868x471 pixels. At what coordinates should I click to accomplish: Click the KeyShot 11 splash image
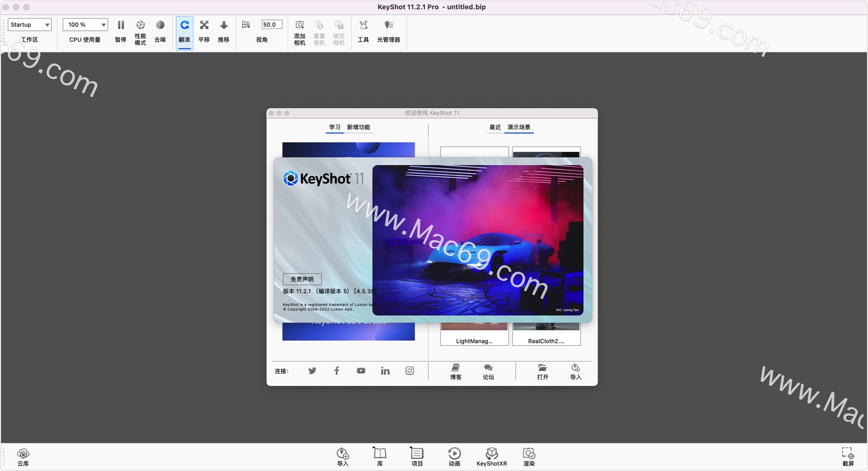pyautogui.click(x=478, y=240)
